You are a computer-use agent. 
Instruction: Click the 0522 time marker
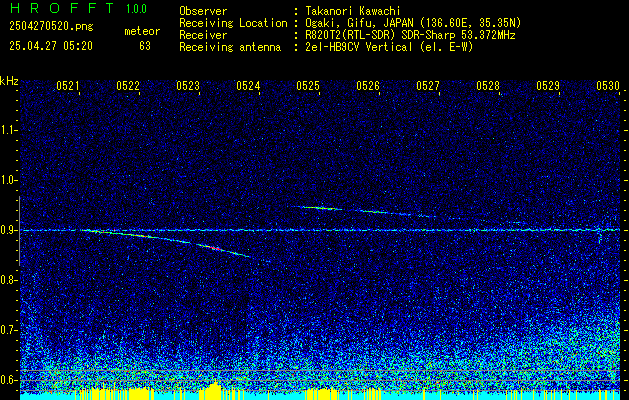pos(128,85)
